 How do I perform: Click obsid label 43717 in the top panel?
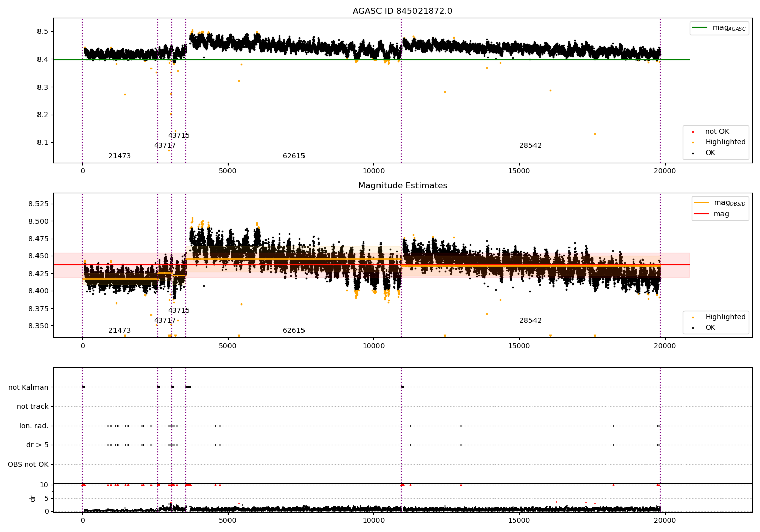coord(165,146)
